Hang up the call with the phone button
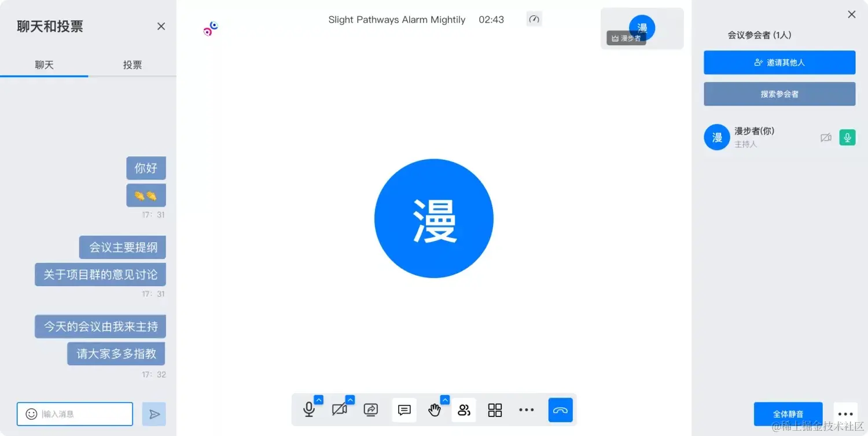The image size is (868, 436). [559, 410]
